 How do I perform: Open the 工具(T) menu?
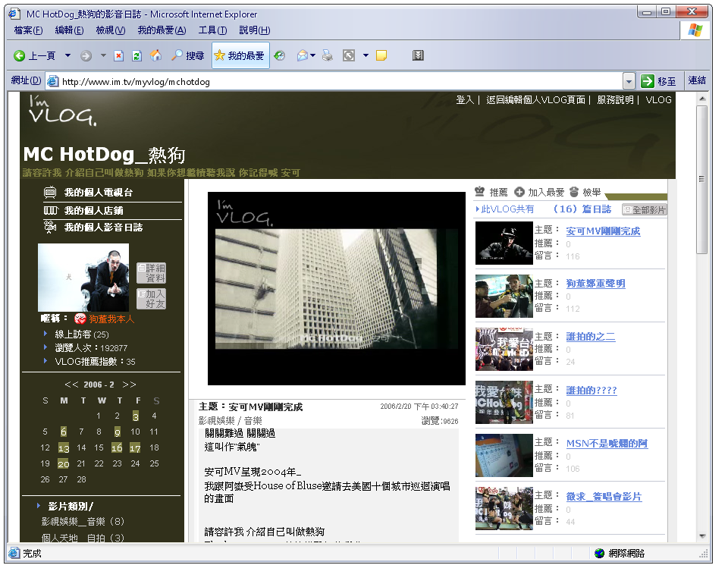(212, 30)
